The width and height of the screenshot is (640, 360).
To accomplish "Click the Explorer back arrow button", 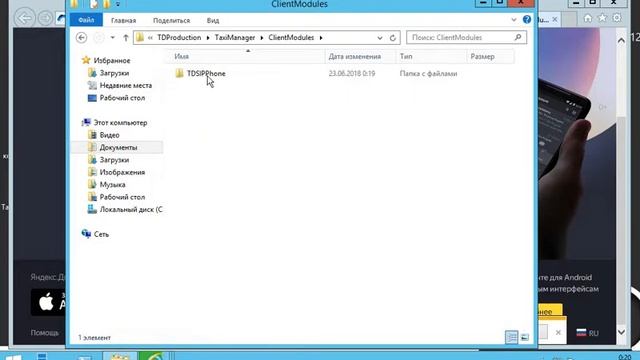I will 82,38.
